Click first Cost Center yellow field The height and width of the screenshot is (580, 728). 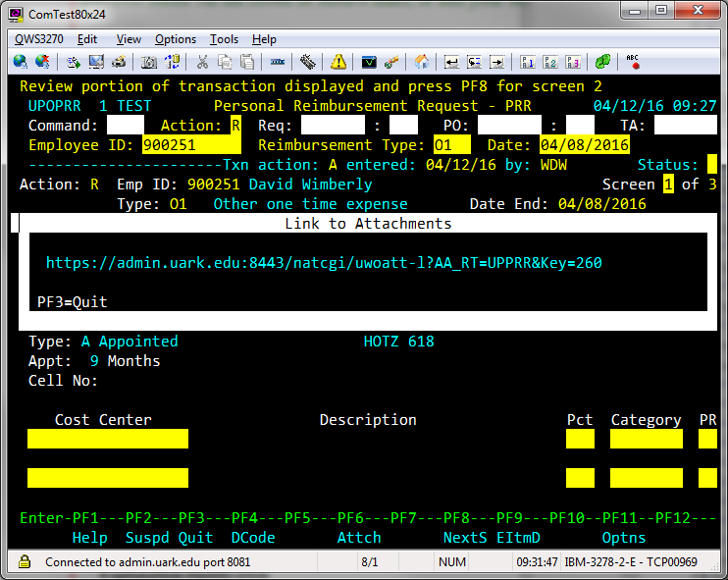(108, 439)
